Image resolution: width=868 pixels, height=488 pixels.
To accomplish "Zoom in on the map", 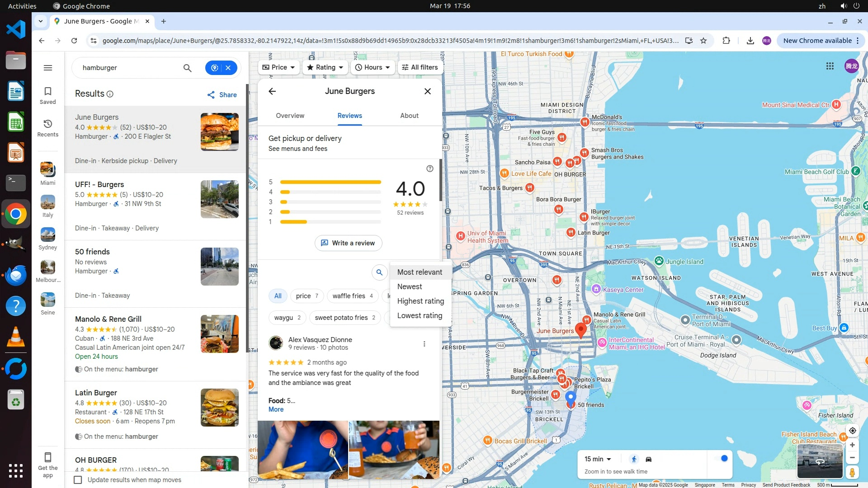I will click(x=852, y=445).
